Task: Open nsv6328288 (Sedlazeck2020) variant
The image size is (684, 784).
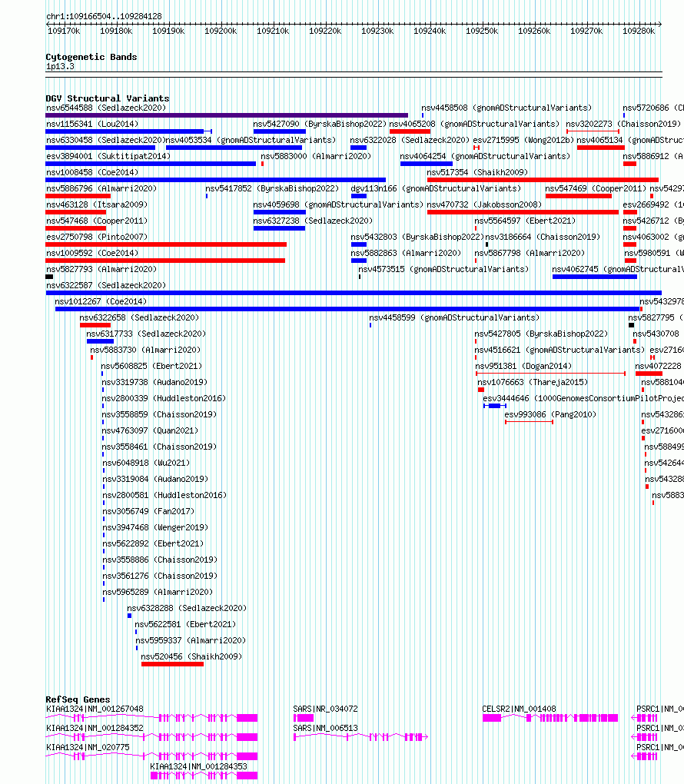Action: [x=187, y=609]
